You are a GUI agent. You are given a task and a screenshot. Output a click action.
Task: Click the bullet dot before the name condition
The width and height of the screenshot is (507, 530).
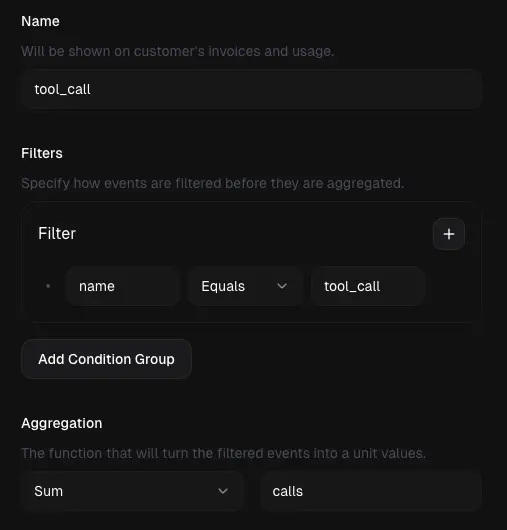click(48, 286)
